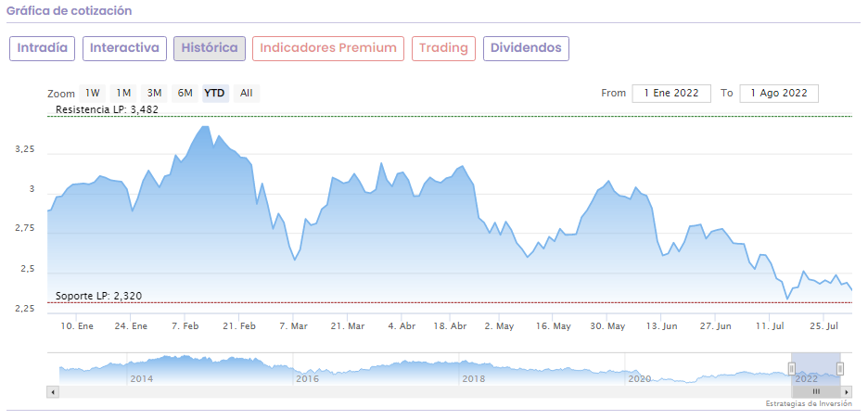Click the navigator scrollbar right arrow
The width and height of the screenshot is (868, 420).
click(847, 392)
